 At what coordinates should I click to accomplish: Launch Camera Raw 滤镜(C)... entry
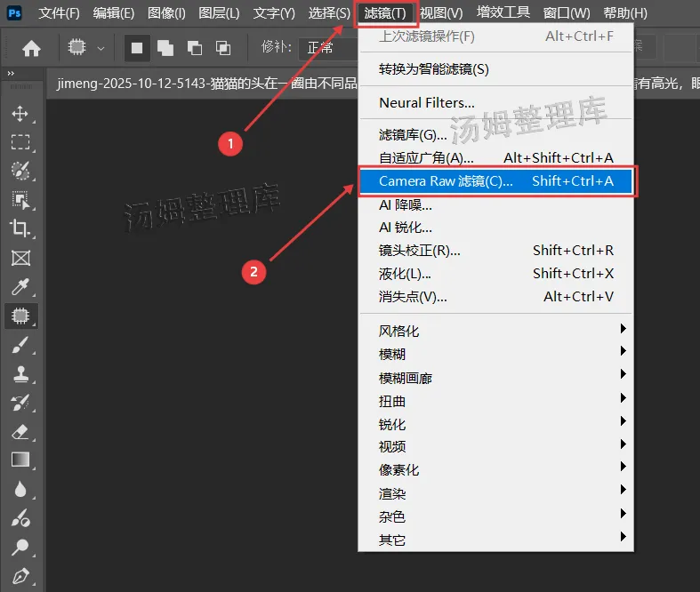click(x=495, y=181)
